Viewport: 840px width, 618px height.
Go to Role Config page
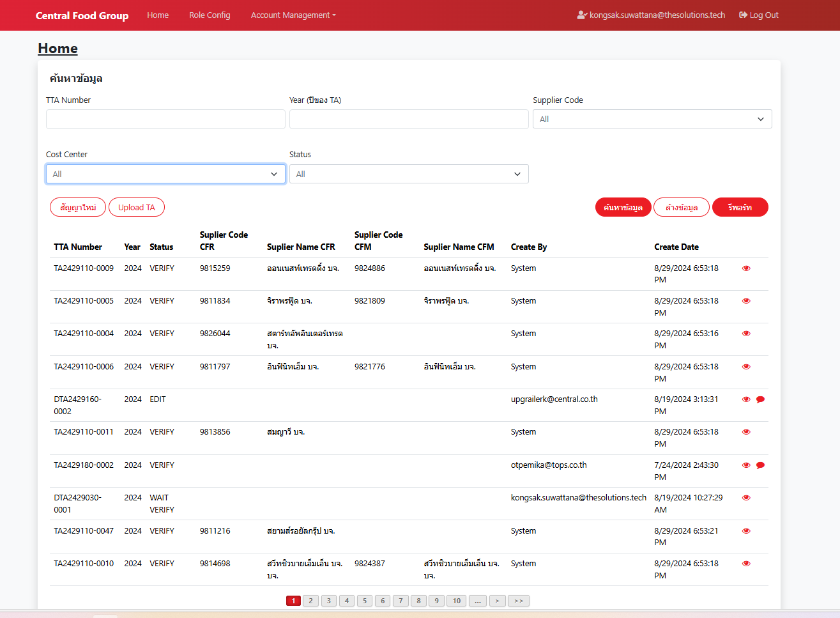tap(210, 15)
